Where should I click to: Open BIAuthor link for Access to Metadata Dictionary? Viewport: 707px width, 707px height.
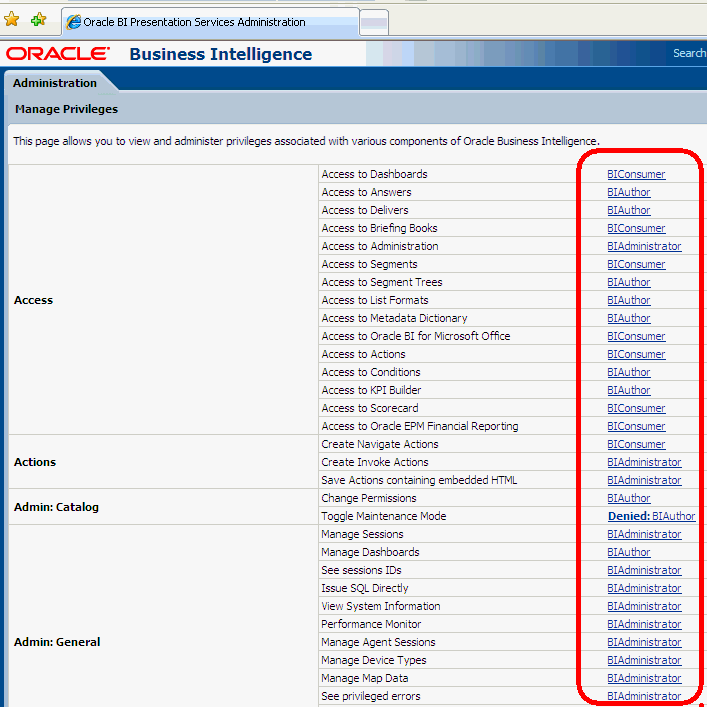(x=629, y=318)
